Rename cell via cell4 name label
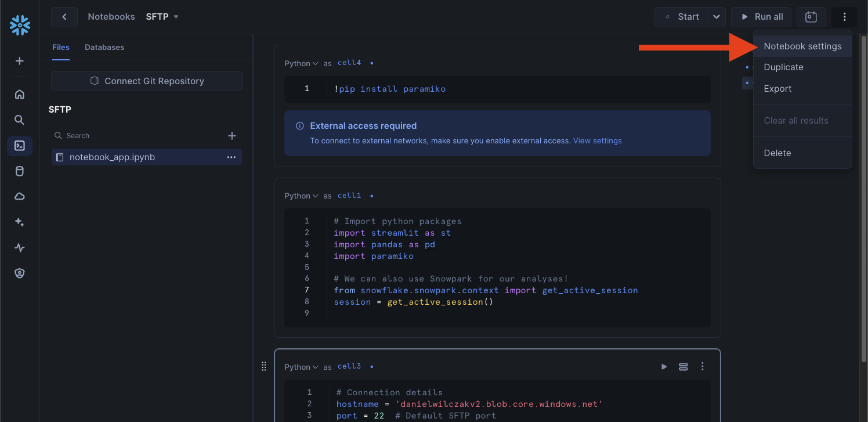This screenshot has height=422, width=868. 349,63
